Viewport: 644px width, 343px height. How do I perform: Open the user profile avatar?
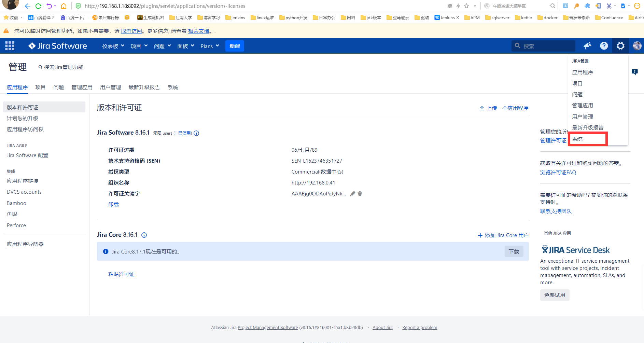coord(637,46)
